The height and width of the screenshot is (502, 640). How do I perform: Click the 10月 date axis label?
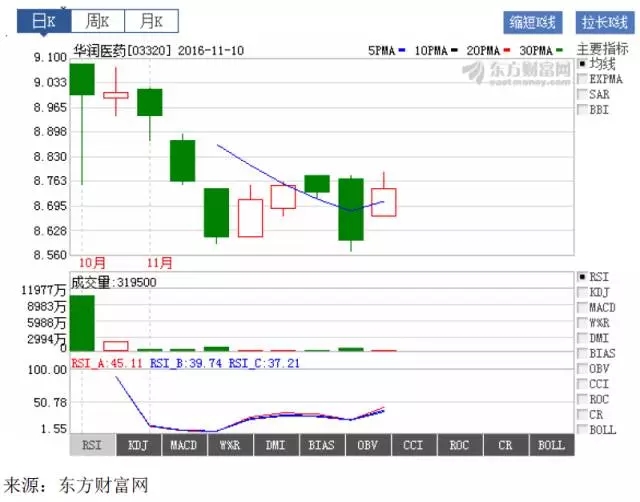[x=92, y=263]
